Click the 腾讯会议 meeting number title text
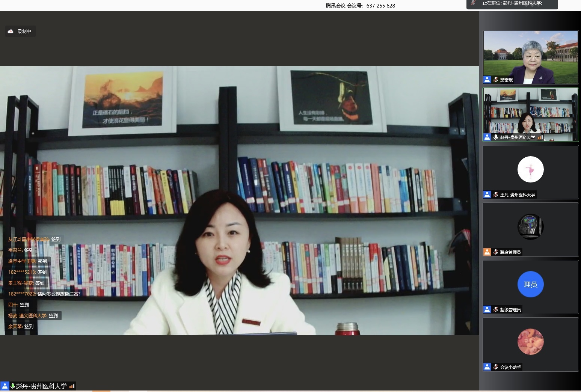Viewport: 581px width, 392px height. (360, 6)
